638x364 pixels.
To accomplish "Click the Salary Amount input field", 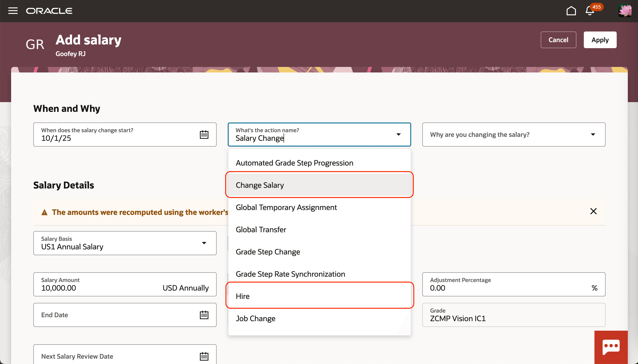I will pos(100,288).
